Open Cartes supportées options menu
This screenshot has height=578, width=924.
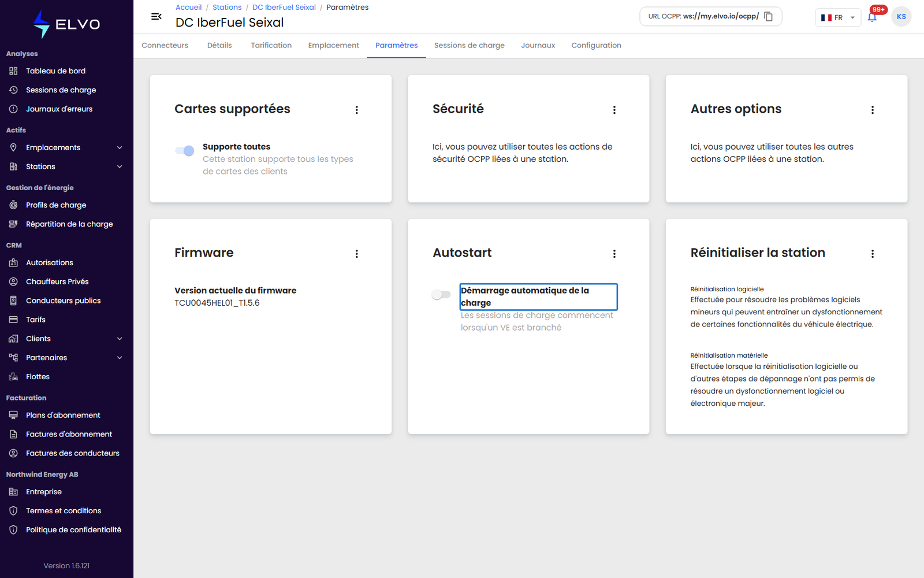click(357, 110)
